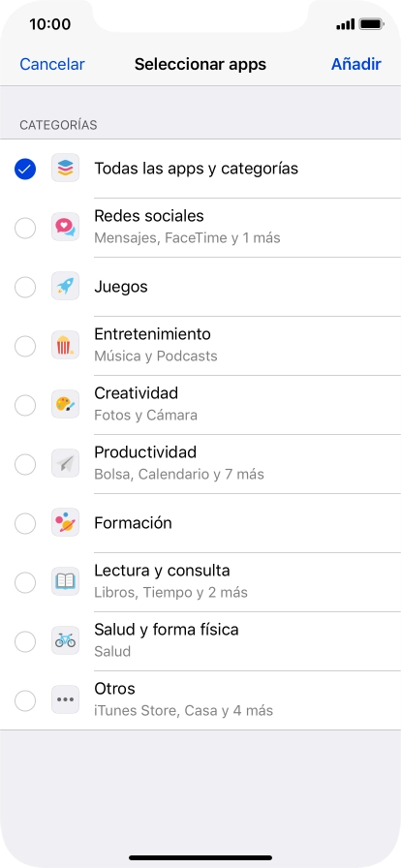Image resolution: width=401 pixels, height=868 pixels.
Task: Check battery indicator in status bar
Action: 371,24
